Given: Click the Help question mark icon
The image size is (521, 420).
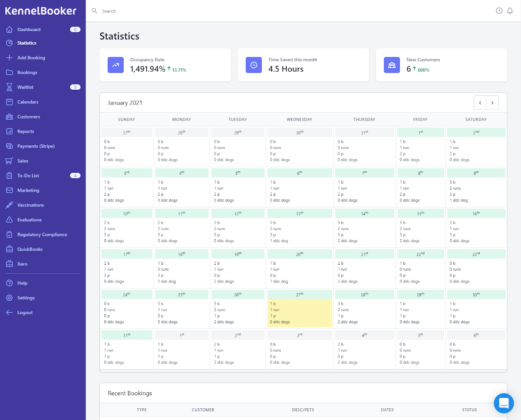Looking at the screenshot, I should (9, 283).
